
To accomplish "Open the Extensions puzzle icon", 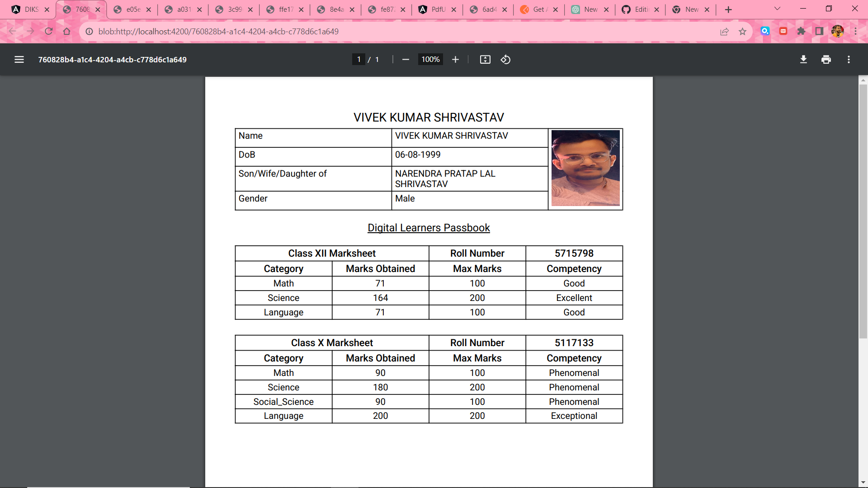I will (801, 31).
